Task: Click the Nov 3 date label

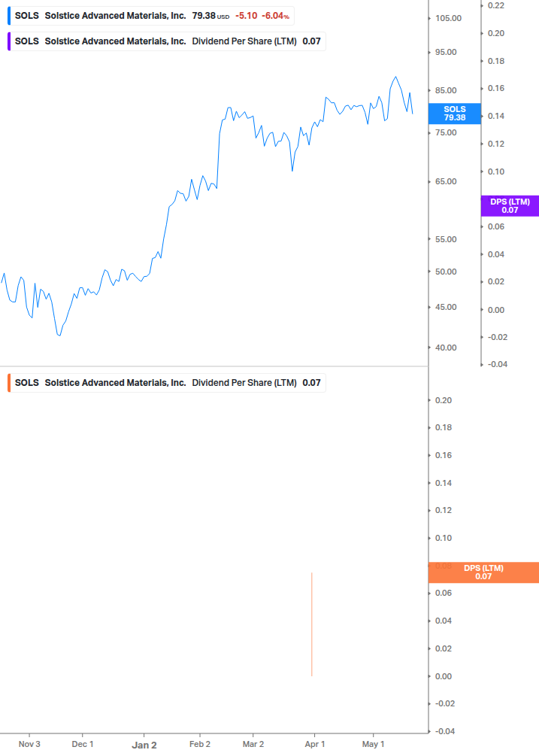Action: pyautogui.click(x=29, y=745)
